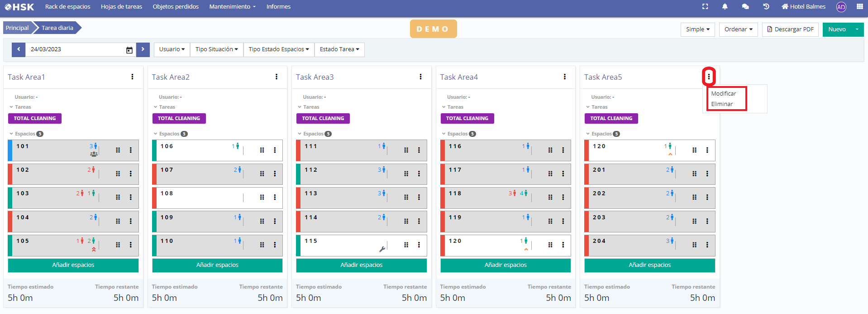Click the calendar icon in date field
Viewport: 868px width, 314px height.
(129, 50)
